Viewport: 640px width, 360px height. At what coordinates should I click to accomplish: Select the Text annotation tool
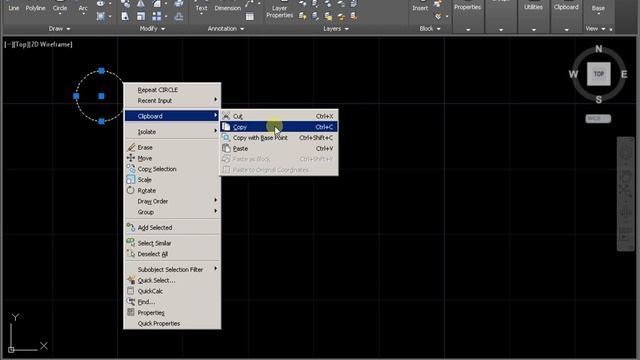[201, 7]
